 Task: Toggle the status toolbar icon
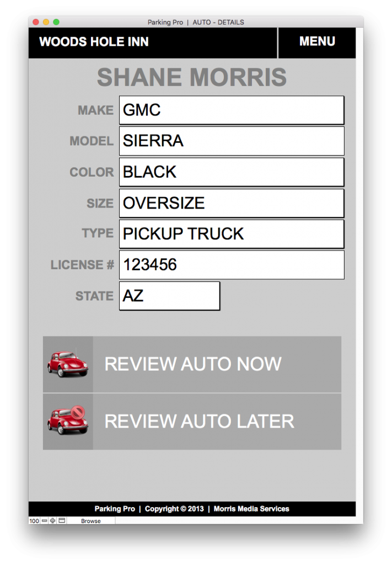(x=62, y=521)
